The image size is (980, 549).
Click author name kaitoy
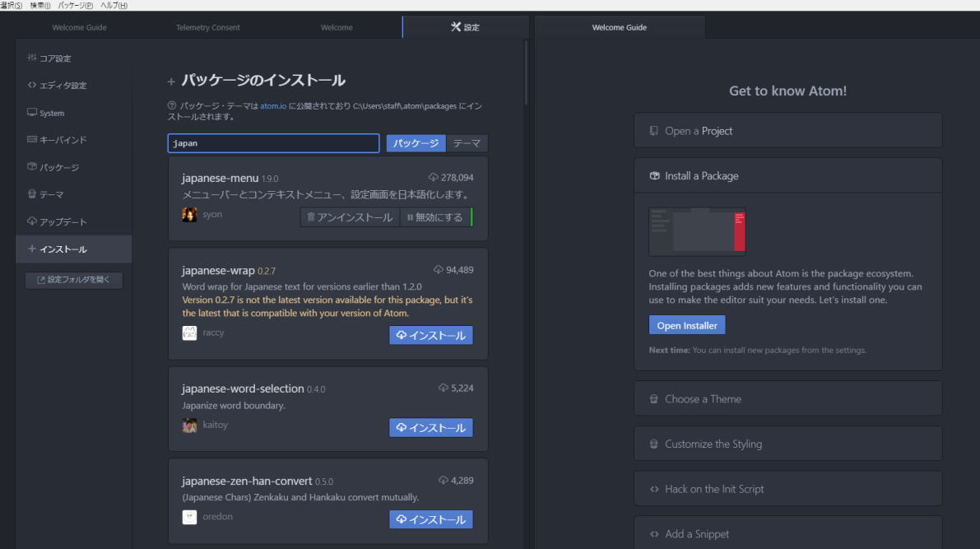coord(215,425)
